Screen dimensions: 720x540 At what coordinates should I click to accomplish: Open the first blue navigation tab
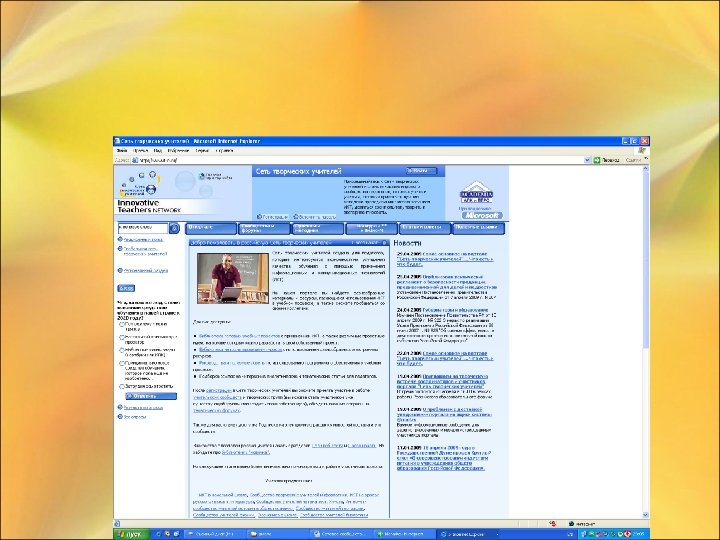211,228
